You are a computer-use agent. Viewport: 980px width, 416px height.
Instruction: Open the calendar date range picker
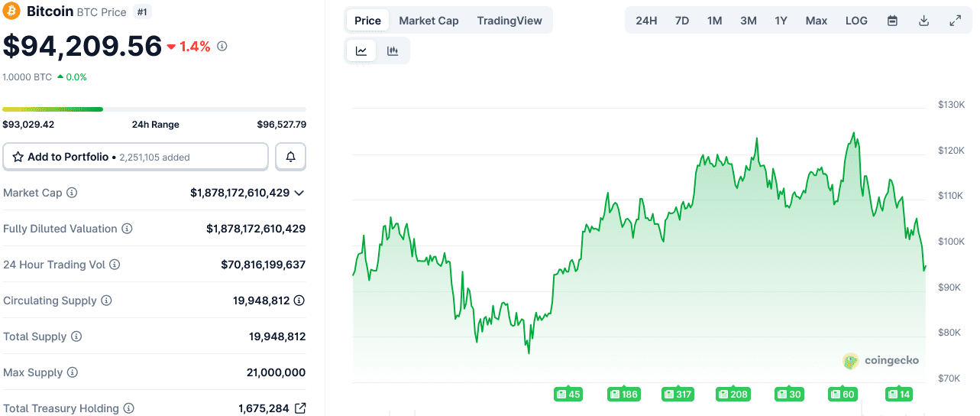(x=892, y=21)
